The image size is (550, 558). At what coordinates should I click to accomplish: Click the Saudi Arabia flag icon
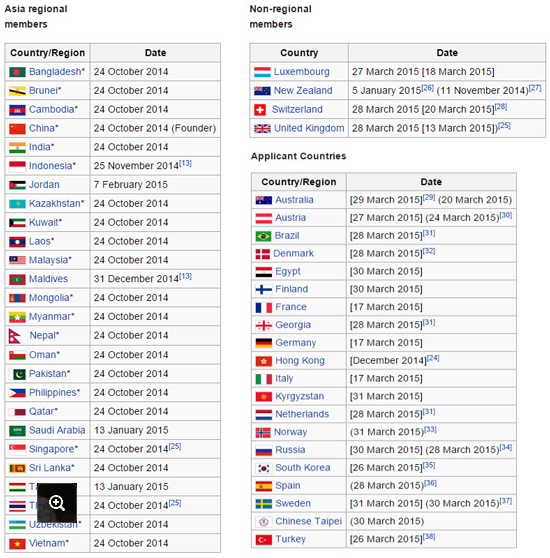pos(17,431)
